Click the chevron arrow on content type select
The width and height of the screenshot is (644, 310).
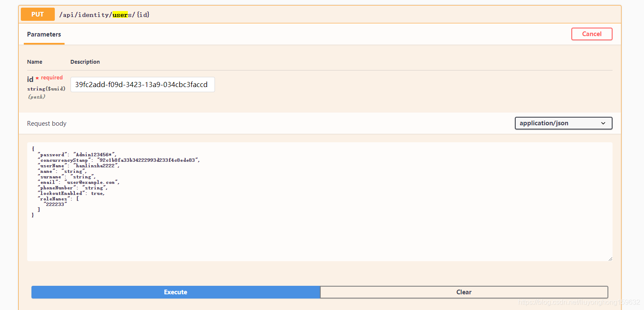pos(603,123)
